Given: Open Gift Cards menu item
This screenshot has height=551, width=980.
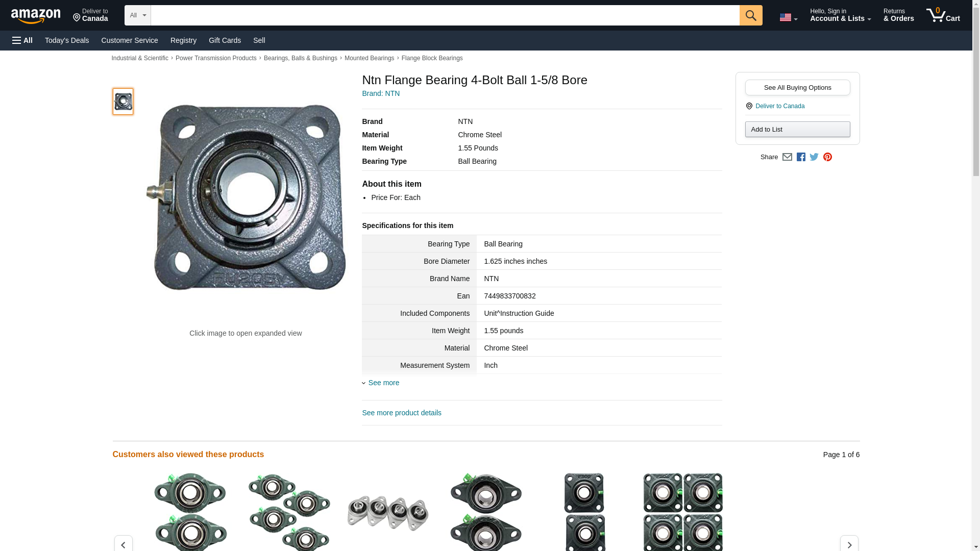Looking at the screenshot, I should click(x=225, y=40).
